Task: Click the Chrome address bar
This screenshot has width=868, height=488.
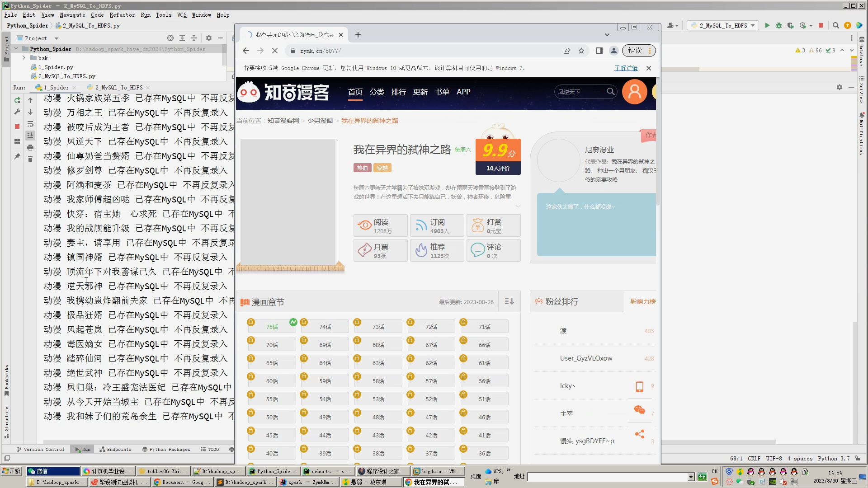Action: 425,51
